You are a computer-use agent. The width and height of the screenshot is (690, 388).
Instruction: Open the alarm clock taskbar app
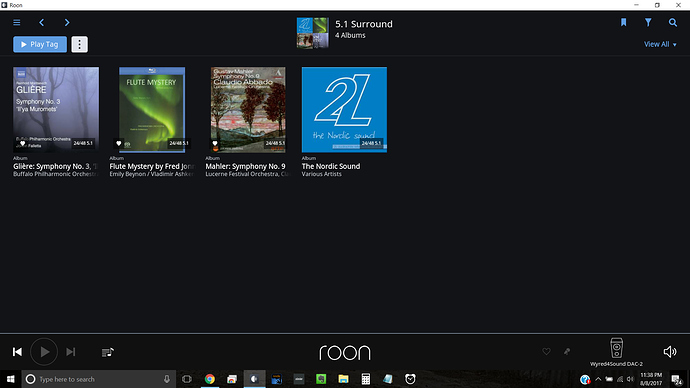(410, 379)
